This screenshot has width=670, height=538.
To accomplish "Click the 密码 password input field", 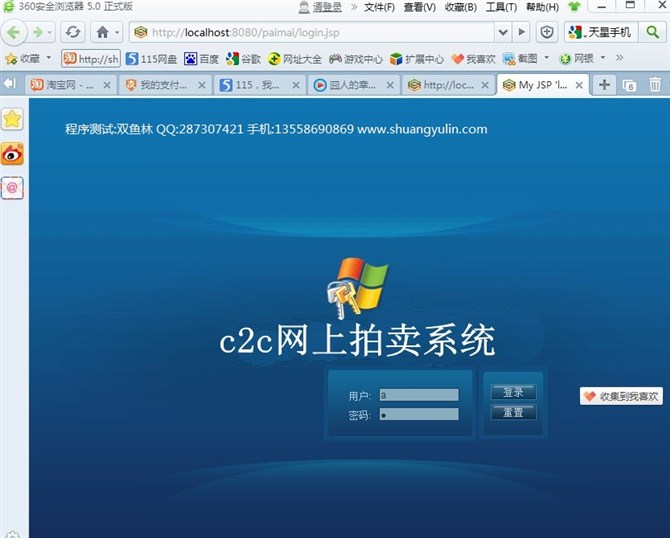I will tap(419, 414).
